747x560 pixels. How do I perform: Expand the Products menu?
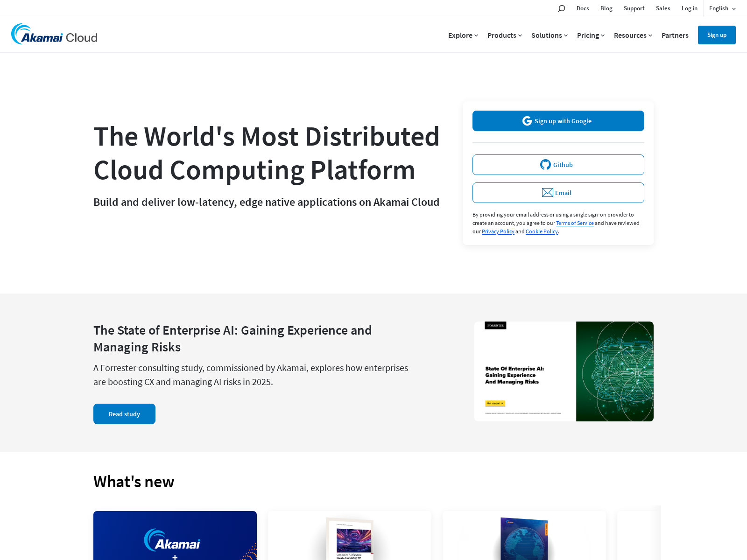pyautogui.click(x=504, y=35)
